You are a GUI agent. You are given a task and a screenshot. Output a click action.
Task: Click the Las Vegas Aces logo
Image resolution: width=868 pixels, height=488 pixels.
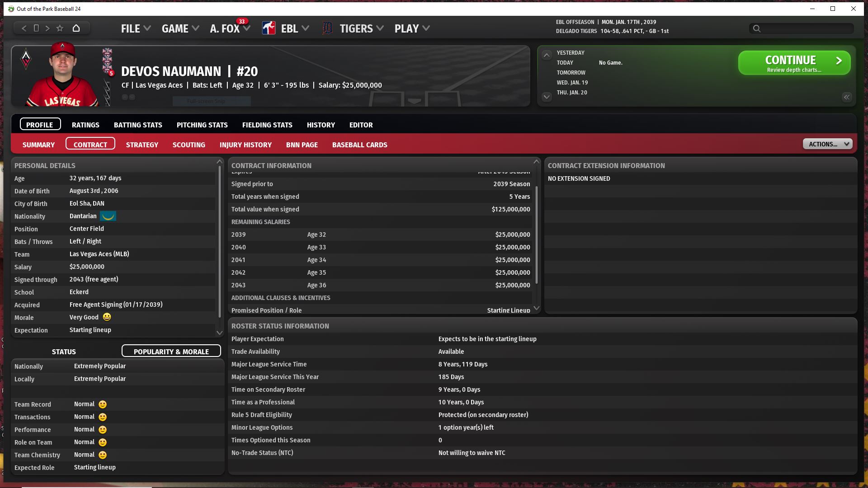coord(26,59)
